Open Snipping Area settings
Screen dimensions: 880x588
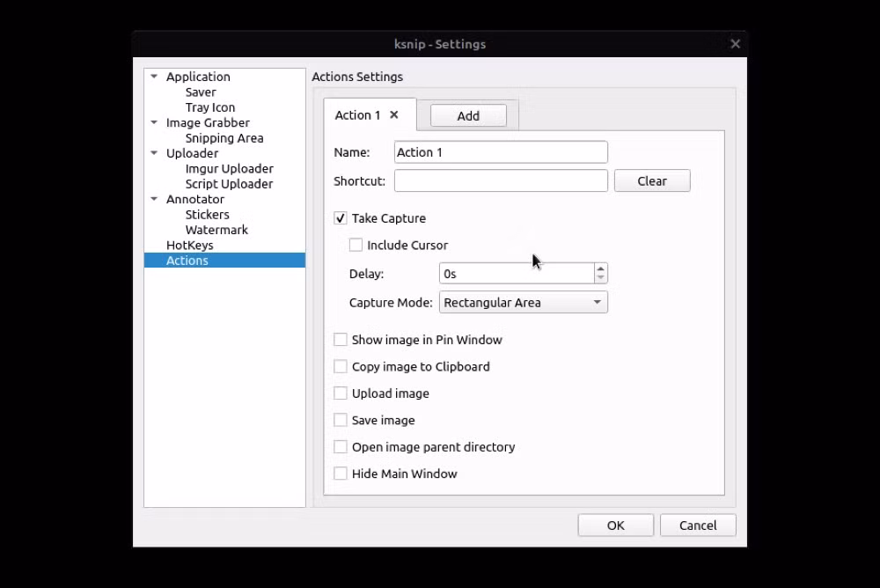[x=224, y=138]
